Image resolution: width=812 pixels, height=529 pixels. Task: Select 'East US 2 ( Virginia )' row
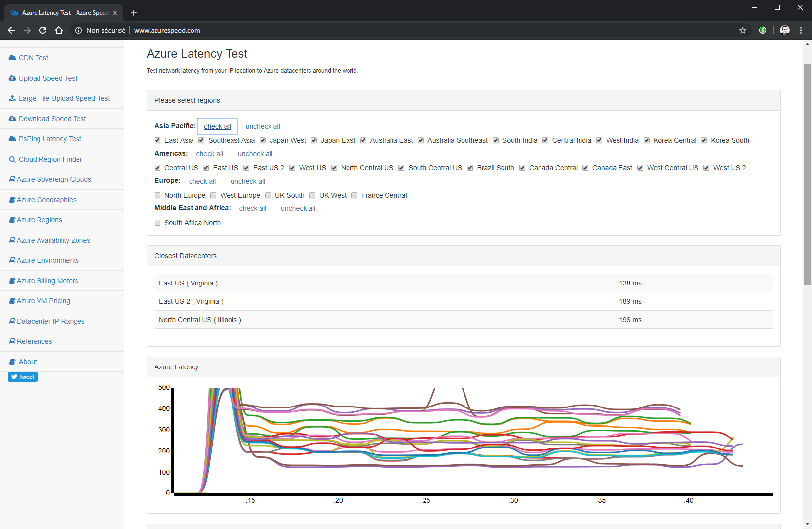(x=464, y=301)
